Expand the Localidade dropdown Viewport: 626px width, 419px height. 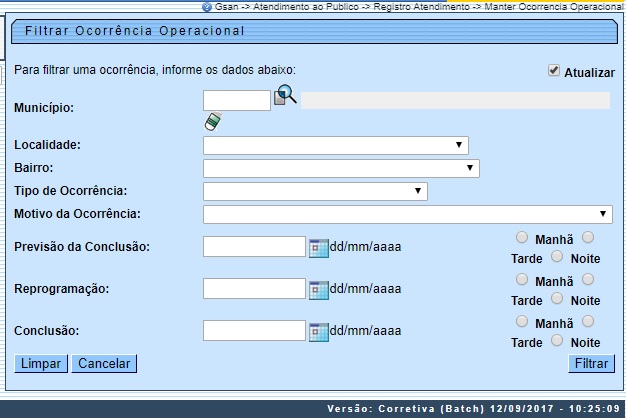click(335, 145)
